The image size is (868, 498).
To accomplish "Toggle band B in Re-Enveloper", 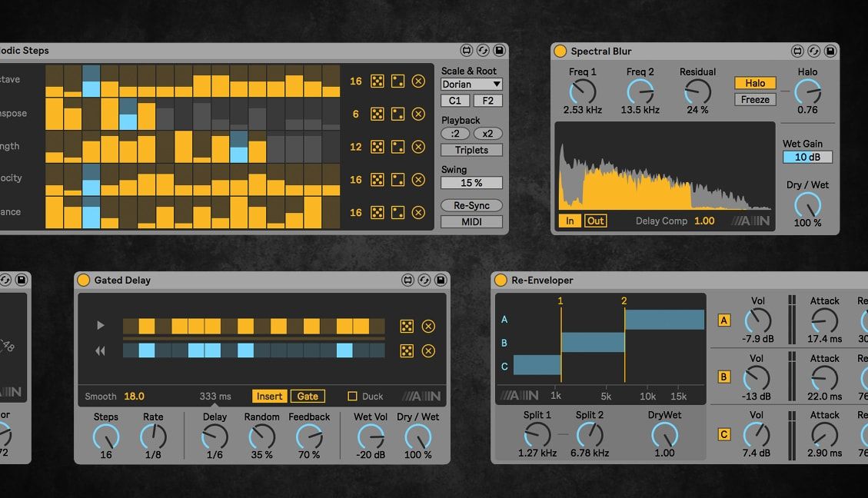I will 724,377.
